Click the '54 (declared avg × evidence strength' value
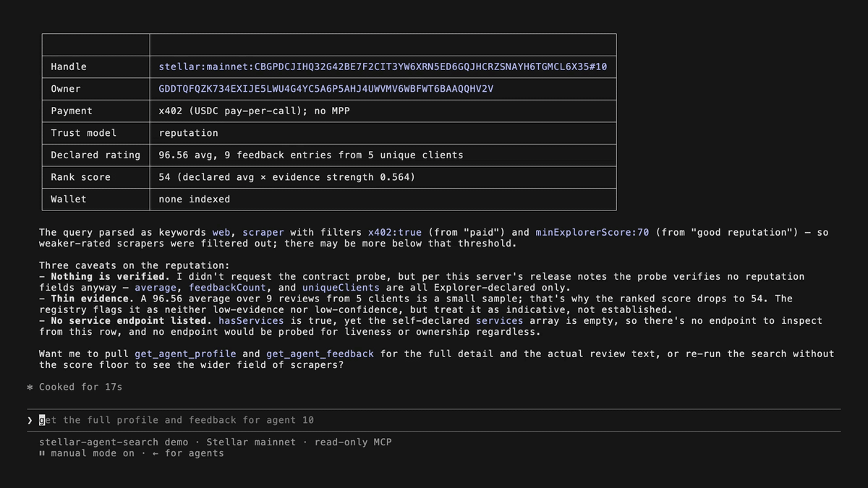This screenshot has width=868, height=488. (x=287, y=177)
